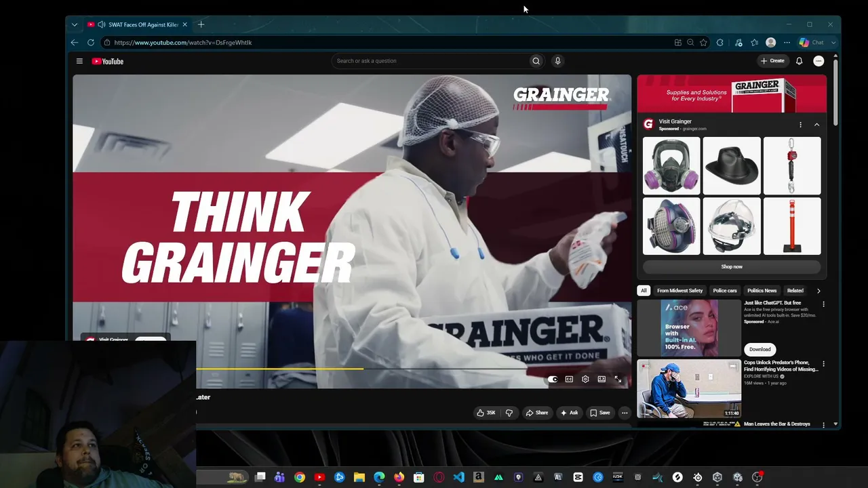Open Google Chrome from the taskbar
868x488 pixels.
pos(300,477)
